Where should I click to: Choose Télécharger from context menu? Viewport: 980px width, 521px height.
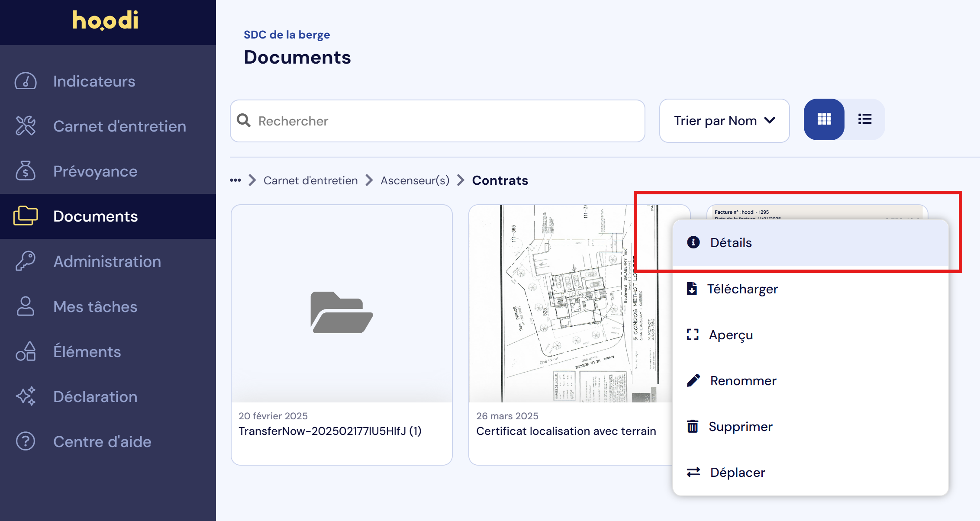pyautogui.click(x=742, y=289)
